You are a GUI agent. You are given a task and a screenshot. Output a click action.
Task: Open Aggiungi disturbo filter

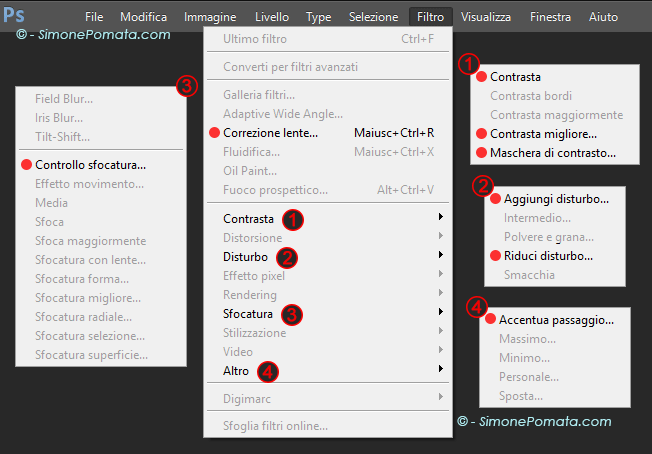pos(555,199)
